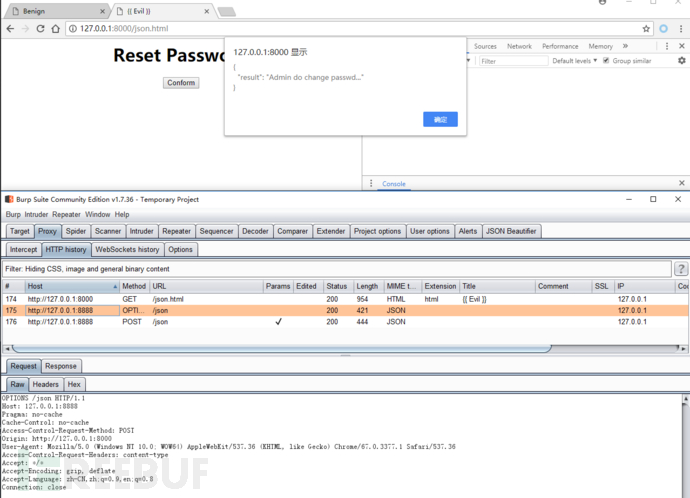Click the DevTools drawer three-dot menu icon

(371, 184)
